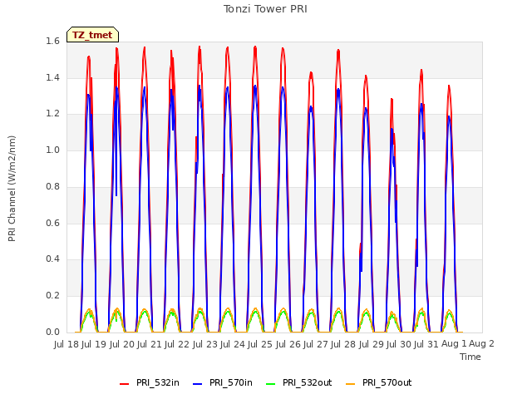Screen dimensions: 532x399
Task: Click the Aug 2 x-axis date label
Action: (482, 344)
